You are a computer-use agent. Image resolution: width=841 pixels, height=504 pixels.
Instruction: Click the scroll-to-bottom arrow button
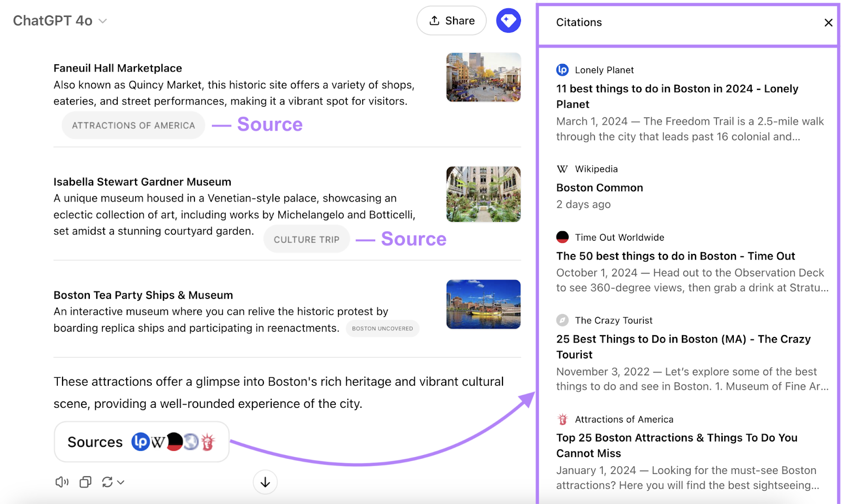coord(265,482)
